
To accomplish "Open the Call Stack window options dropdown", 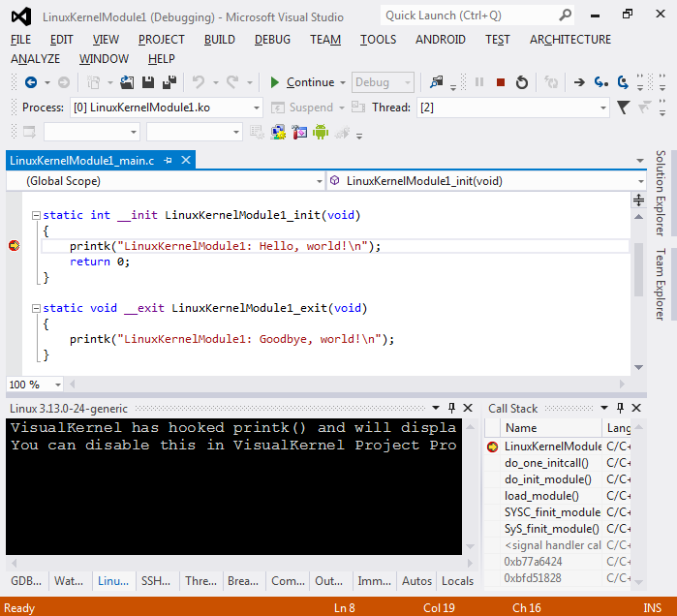I will tap(604, 408).
